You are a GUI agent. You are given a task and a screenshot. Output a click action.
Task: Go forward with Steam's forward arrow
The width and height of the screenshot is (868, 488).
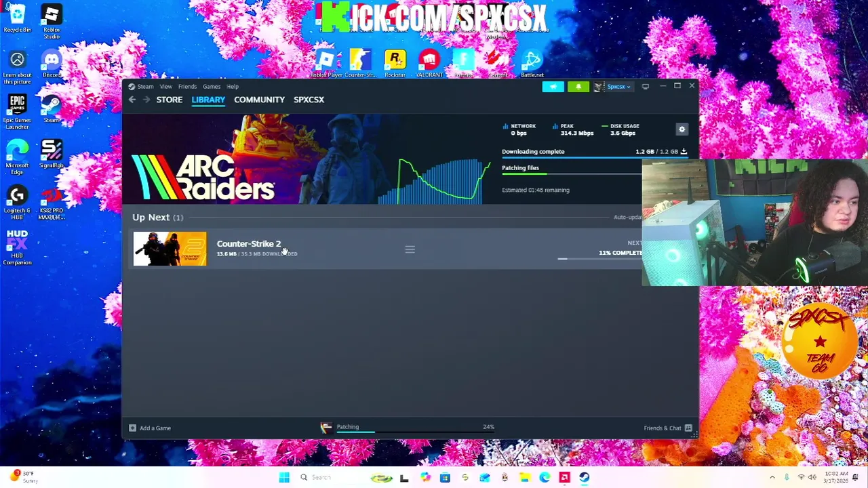pos(146,100)
